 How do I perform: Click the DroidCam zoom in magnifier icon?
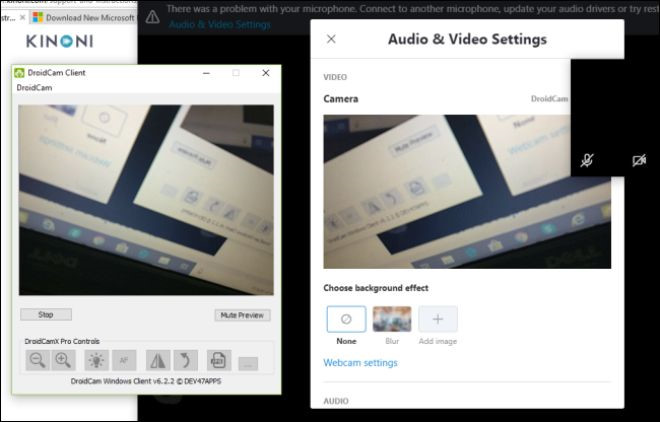63,361
